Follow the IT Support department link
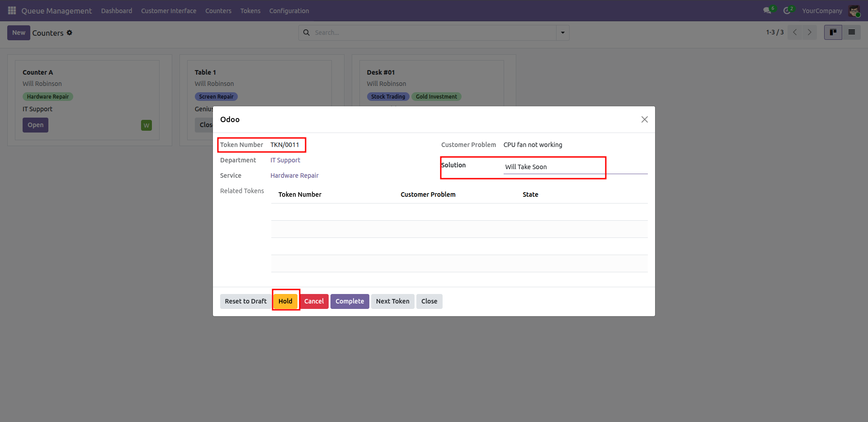868x422 pixels. coord(285,160)
